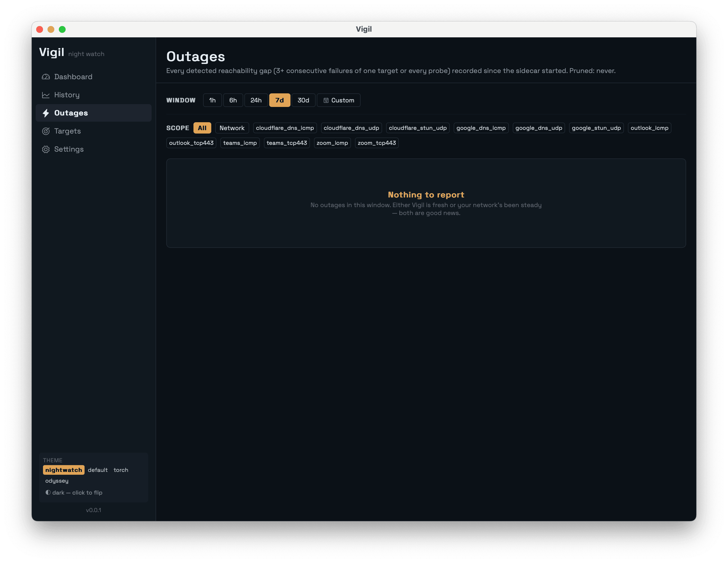728x563 pixels.
Task: Click the window's yellow minimize button
Action: (x=51, y=29)
